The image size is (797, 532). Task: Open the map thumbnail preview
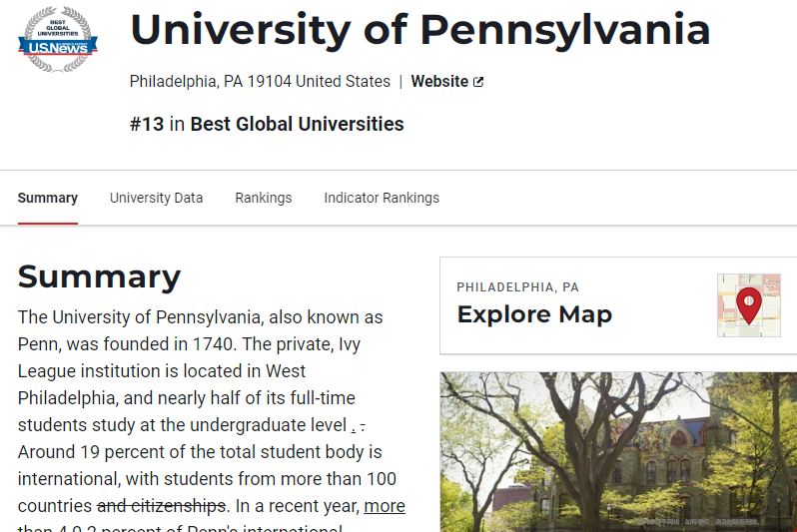748,305
